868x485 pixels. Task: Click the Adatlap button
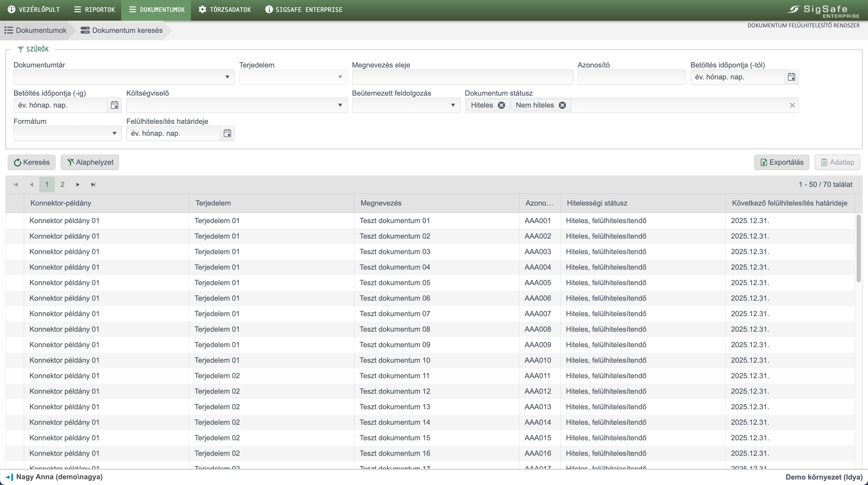(837, 162)
